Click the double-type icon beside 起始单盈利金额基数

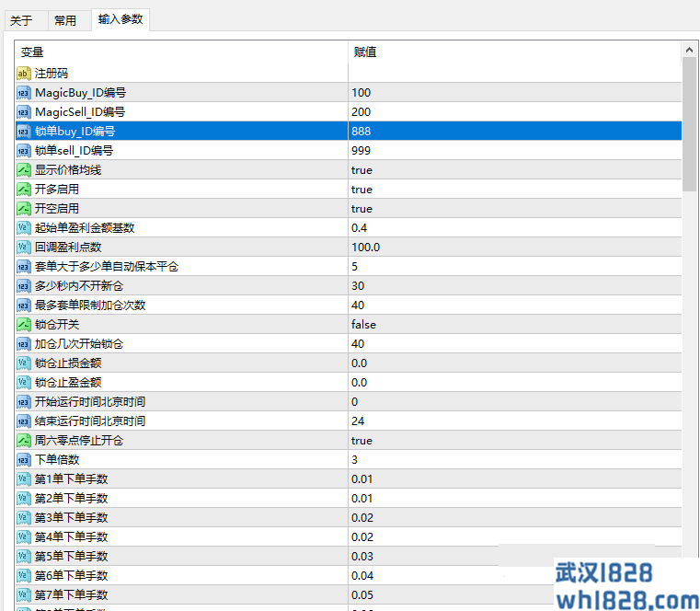point(24,227)
